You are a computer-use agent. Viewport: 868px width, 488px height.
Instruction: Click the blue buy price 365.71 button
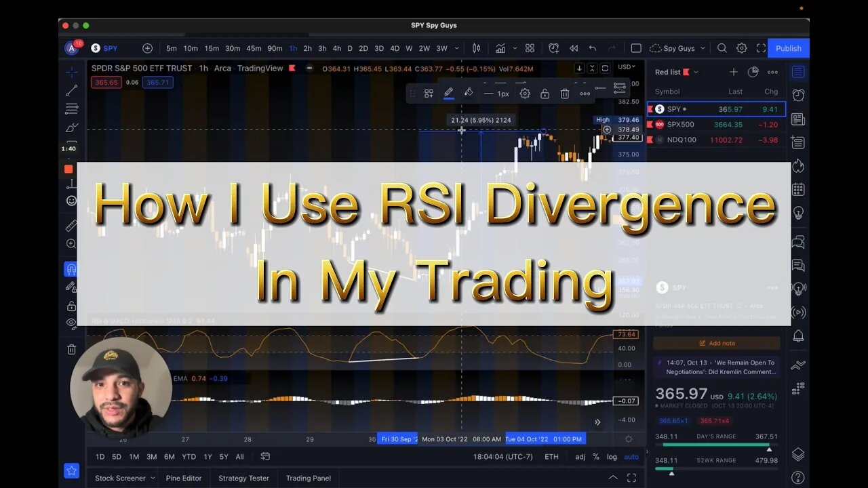pyautogui.click(x=157, y=82)
